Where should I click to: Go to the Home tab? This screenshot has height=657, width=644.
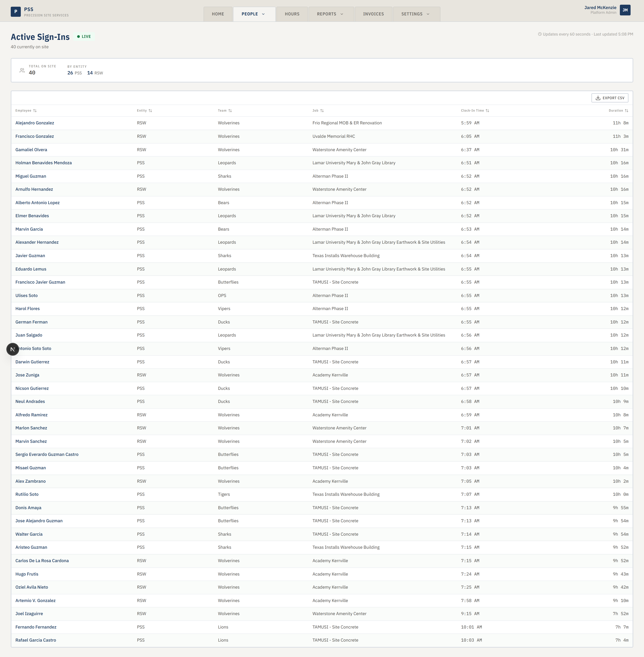point(218,14)
